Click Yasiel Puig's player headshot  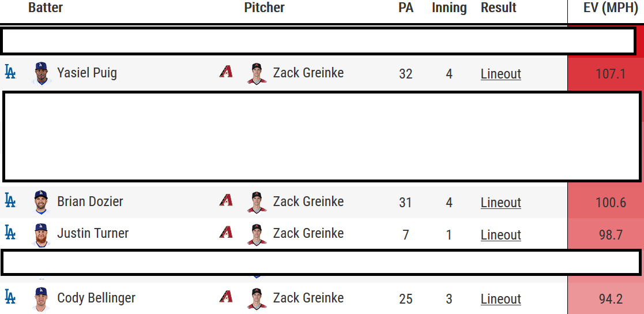coord(40,73)
